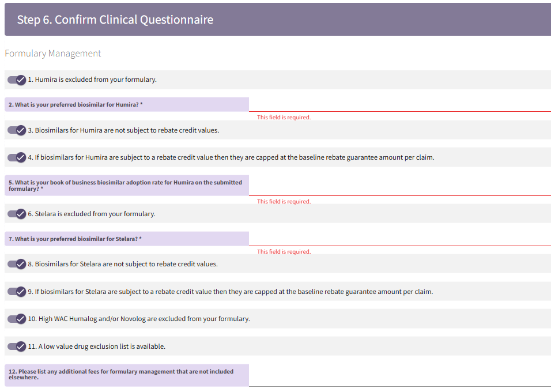Image resolution: width=551 pixels, height=392 pixels.
Task: Click the additional formulary management fees field
Action: coord(399,375)
